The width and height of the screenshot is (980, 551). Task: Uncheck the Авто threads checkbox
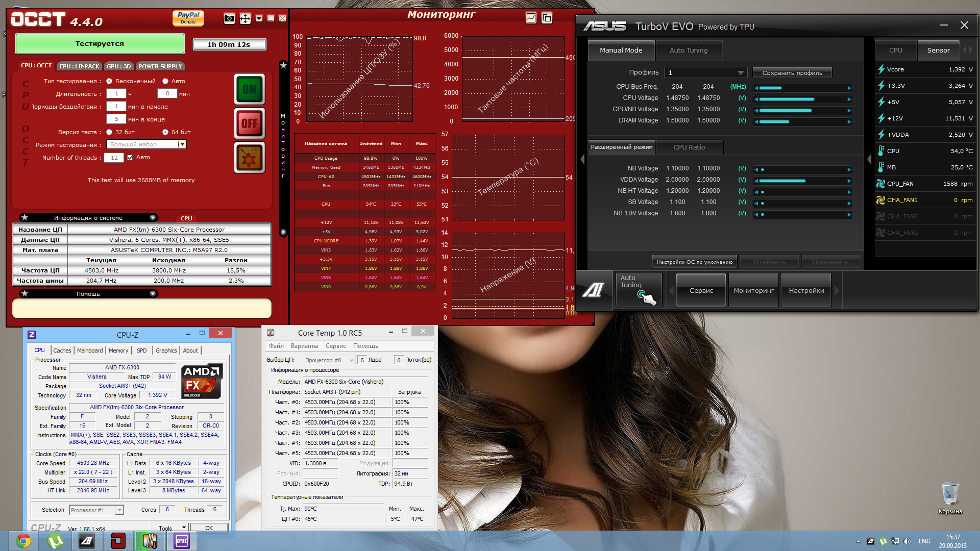point(130,158)
